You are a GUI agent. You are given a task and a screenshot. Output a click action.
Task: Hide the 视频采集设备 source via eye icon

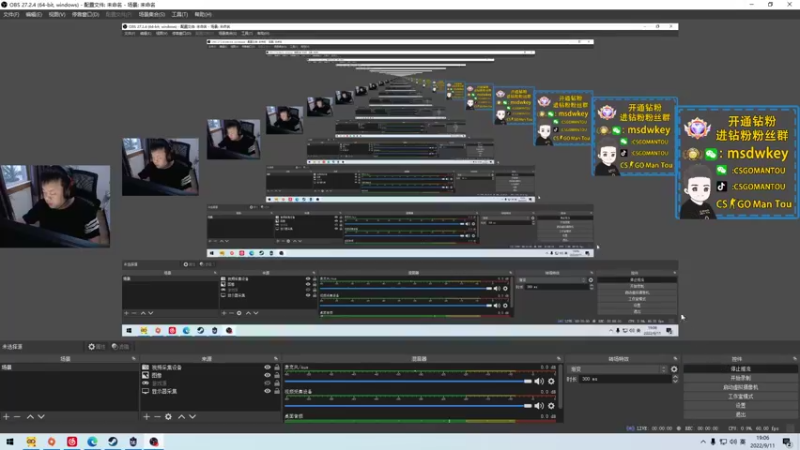[267, 367]
